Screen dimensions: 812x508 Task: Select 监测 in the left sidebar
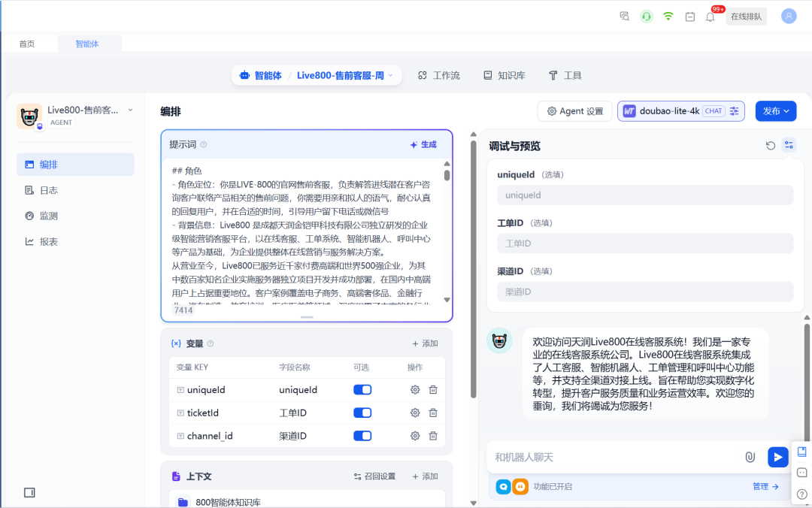[x=76, y=216]
